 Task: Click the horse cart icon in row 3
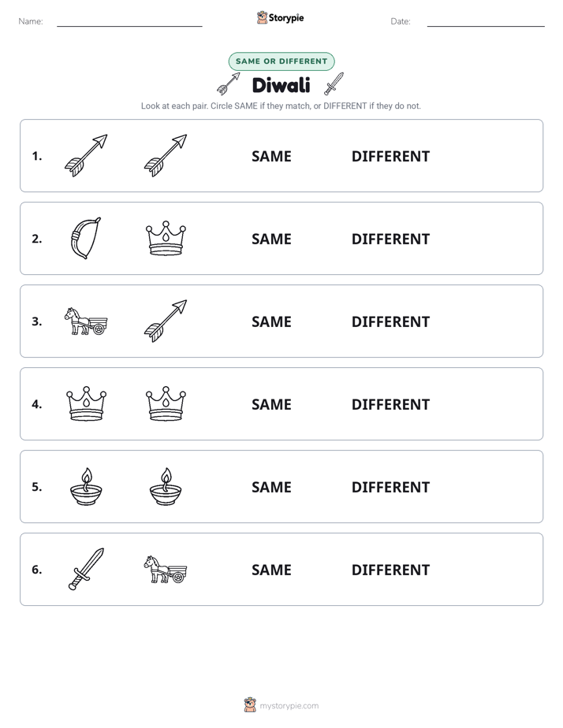86,321
